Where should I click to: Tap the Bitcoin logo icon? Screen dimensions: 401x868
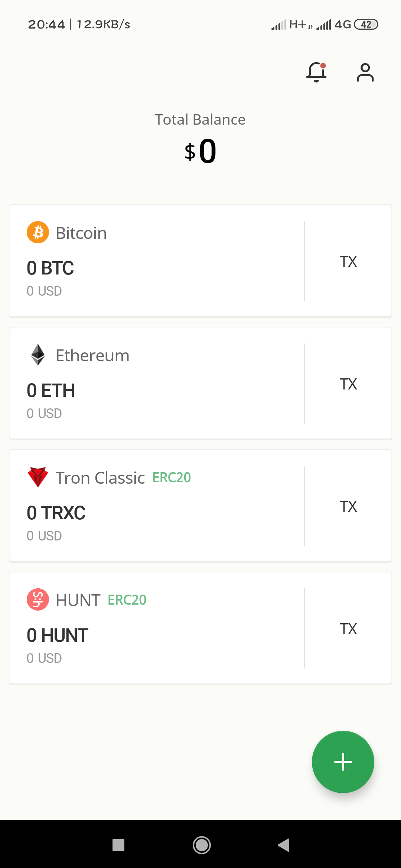(x=38, y=233)
